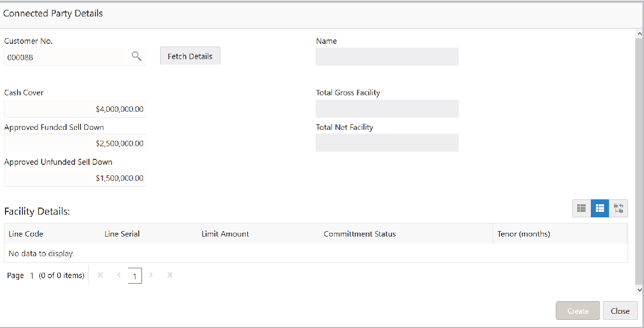Select the grid table view icon
The width and height of the screenshot is (644, 328).
600,209
